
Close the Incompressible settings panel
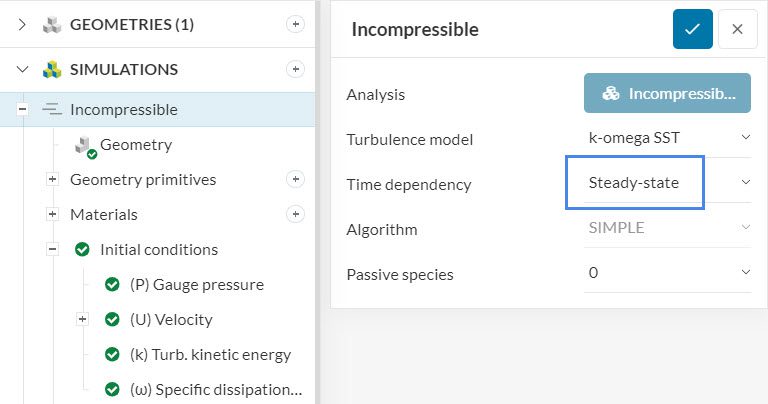pos(737,29)
